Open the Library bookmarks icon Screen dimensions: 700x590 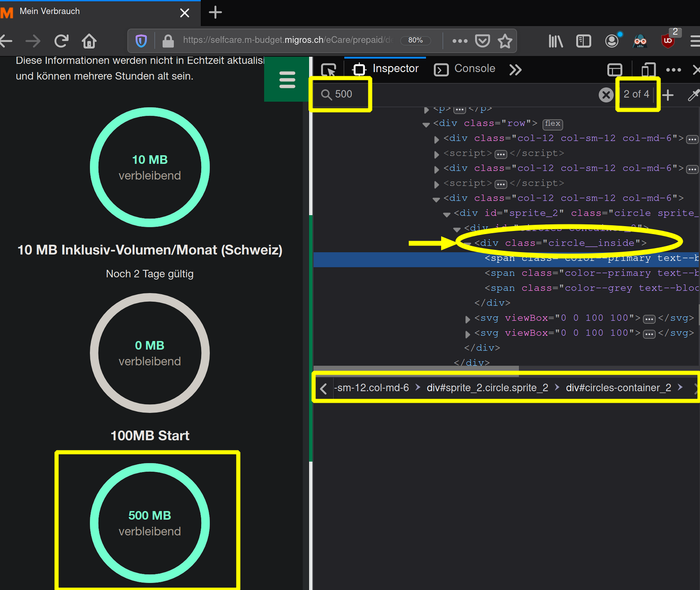pos(556,41)
